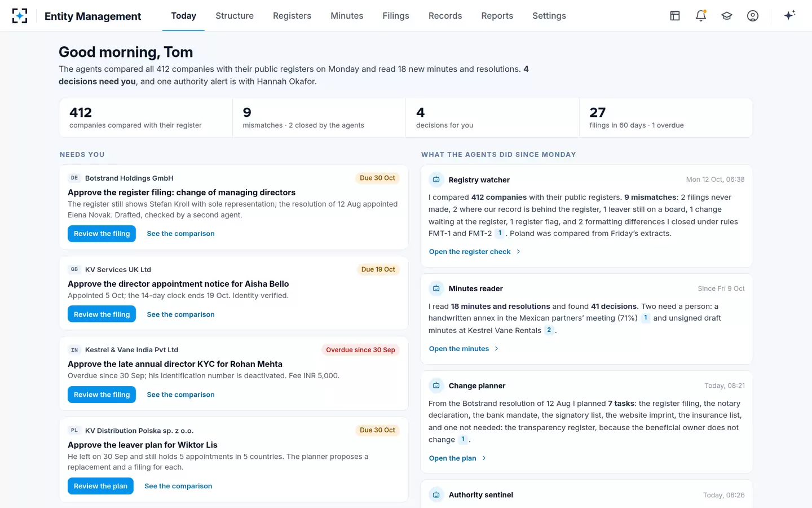The image size is (812, 508).
Task: See the comparison for KV Distribution Polska
Action: pyautogui.click(x=178, y=486)
